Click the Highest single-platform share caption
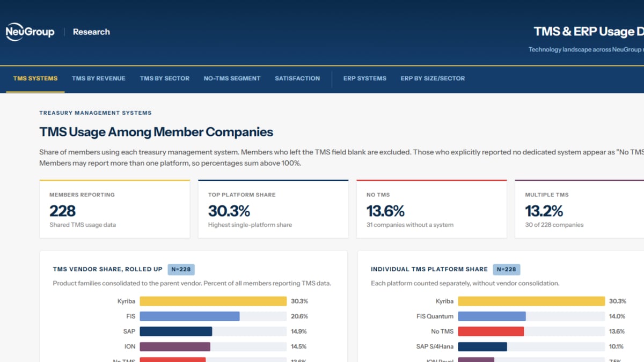Image resolution: width=644 pixels, height=362 pixels. pos(250,225)
